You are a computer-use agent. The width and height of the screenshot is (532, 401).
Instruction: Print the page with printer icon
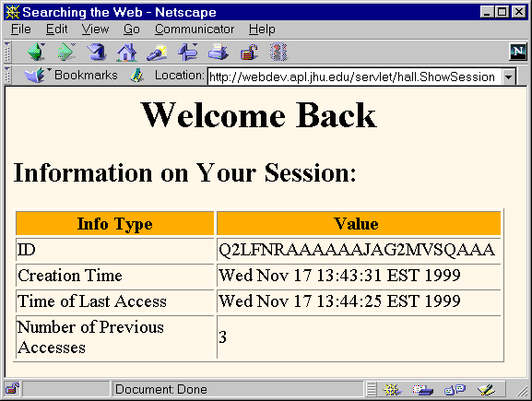pos(219,52)
